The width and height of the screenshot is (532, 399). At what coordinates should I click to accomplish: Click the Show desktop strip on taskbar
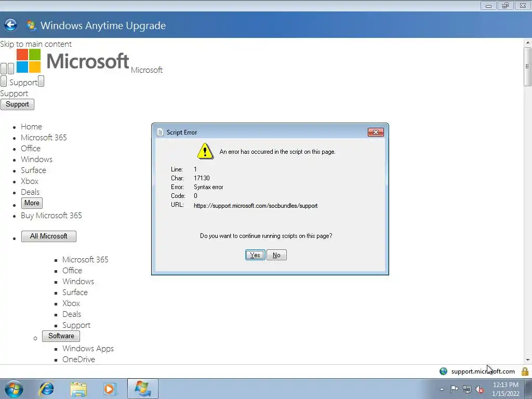(528, 389)
